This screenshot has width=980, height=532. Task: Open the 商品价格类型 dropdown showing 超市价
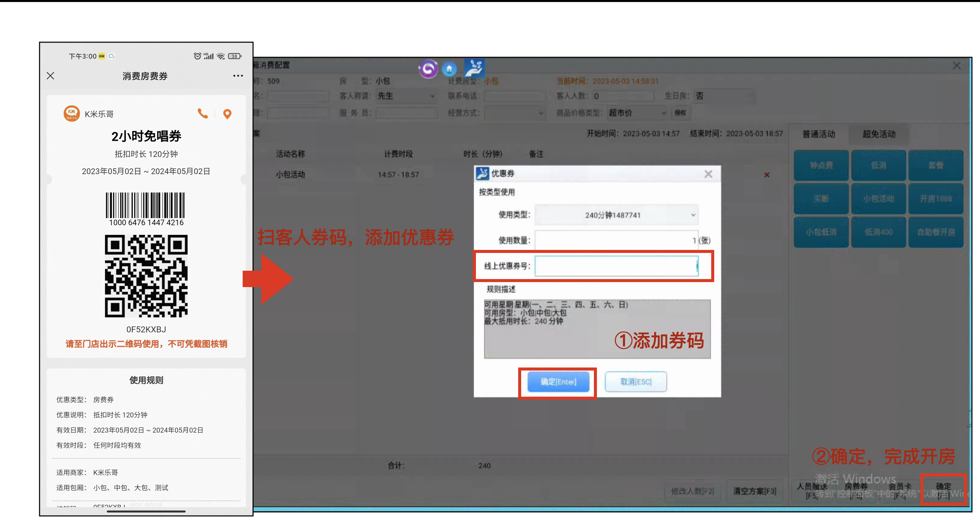point(637,113)
